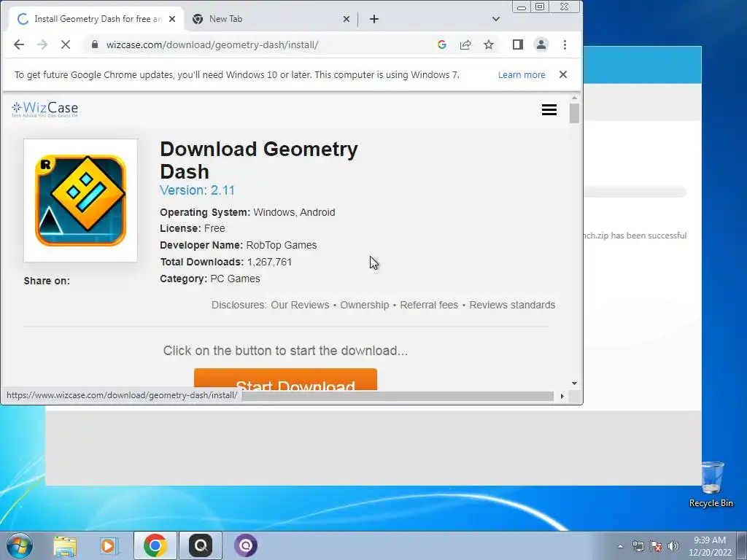The width and height of the screenshot is (747, 560).
Task: Open the Recycle Bin on the desktop
Action: [711, 484]
